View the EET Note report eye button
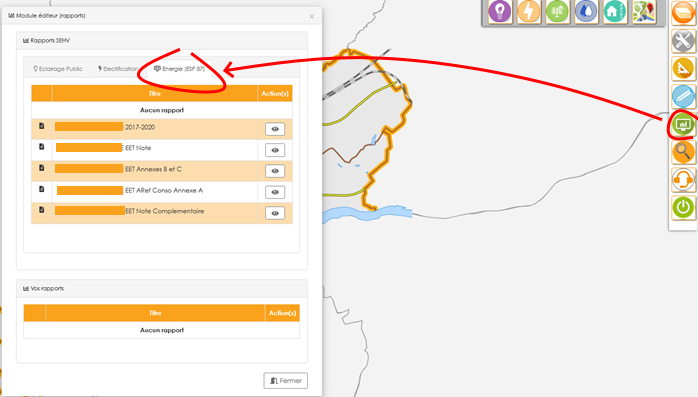 tap(275, 150)
